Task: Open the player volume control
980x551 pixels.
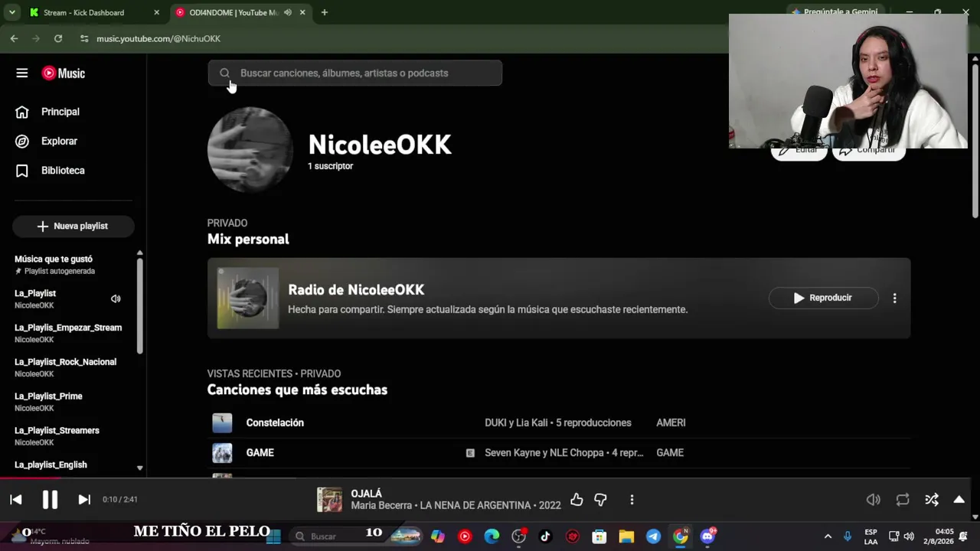Action: tap(874, 500)
